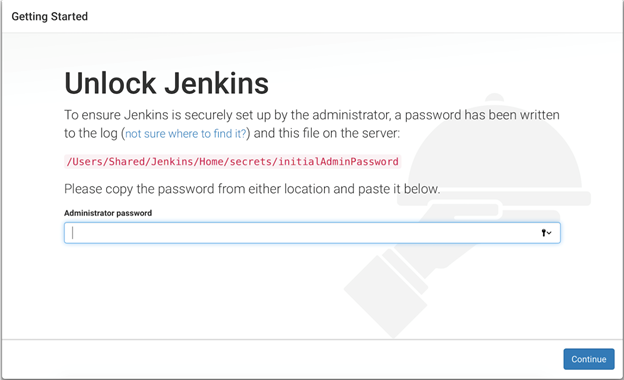
Task: Click the "Unlock Jenkins" heading
Action: (166, 83)
